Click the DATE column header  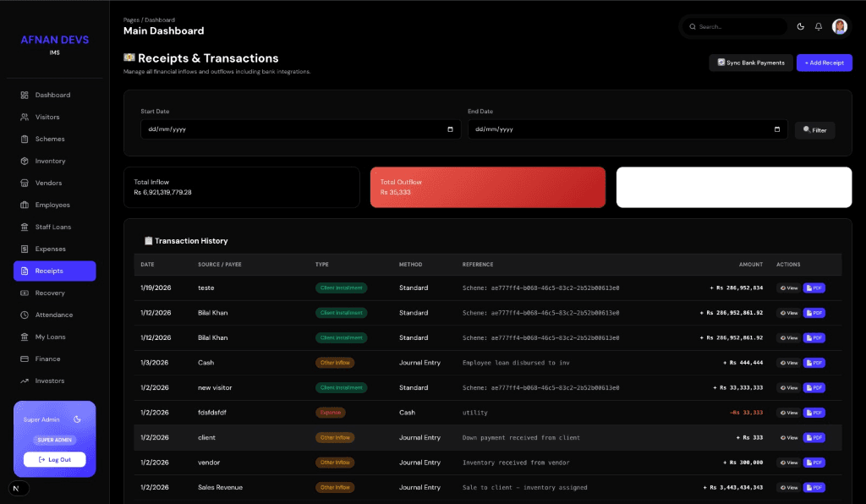tap(147, 265)
